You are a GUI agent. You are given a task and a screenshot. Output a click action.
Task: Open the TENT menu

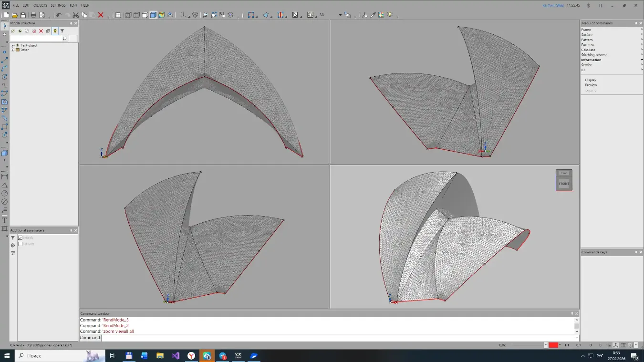tap(73, 5)
